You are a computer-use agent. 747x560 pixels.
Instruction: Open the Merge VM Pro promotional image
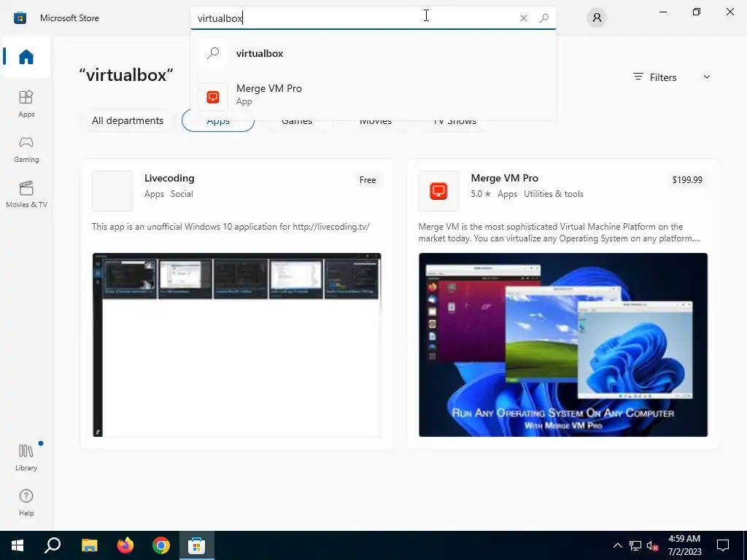pyautogui.click(x=563, y=345)
